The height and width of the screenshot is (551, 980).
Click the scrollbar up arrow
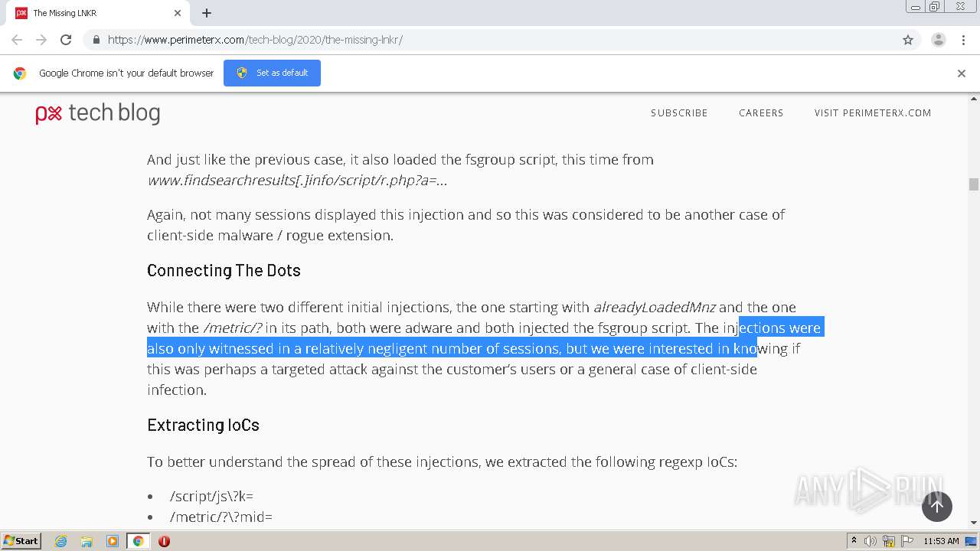pyautogui.click(x=974, y=99)
